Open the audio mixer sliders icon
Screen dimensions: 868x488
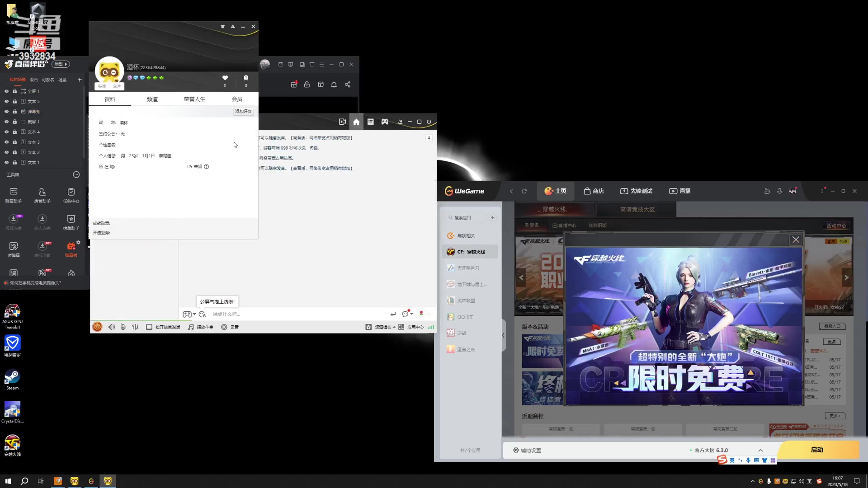135,327
